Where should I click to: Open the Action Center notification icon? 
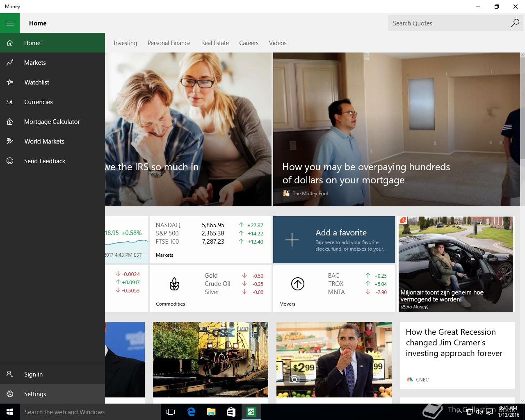(x=489, y=412)
